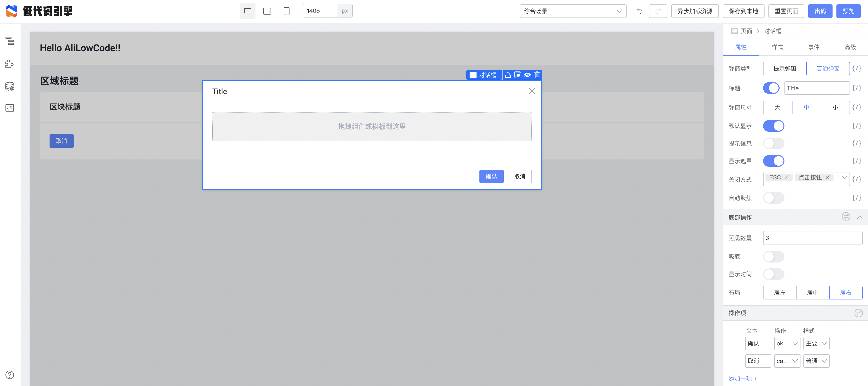The width and height of the screenshot is (868, 386).
Task: Switch to tablet device preview icon
Action: point(267,11)
